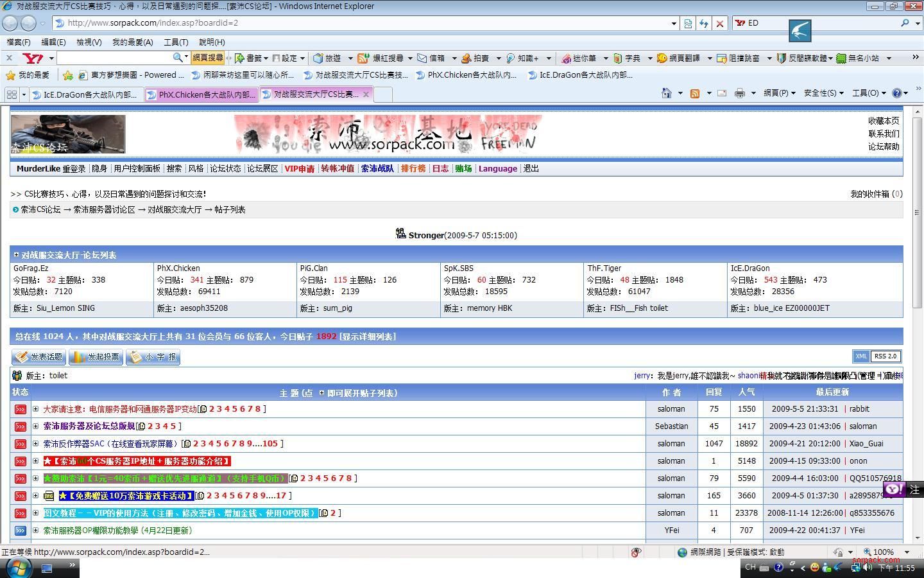This screenshot has width=924, height=578.
Task: Expand the 索沛服务器及论坛总版规 thread plus box
Action: 37,426
